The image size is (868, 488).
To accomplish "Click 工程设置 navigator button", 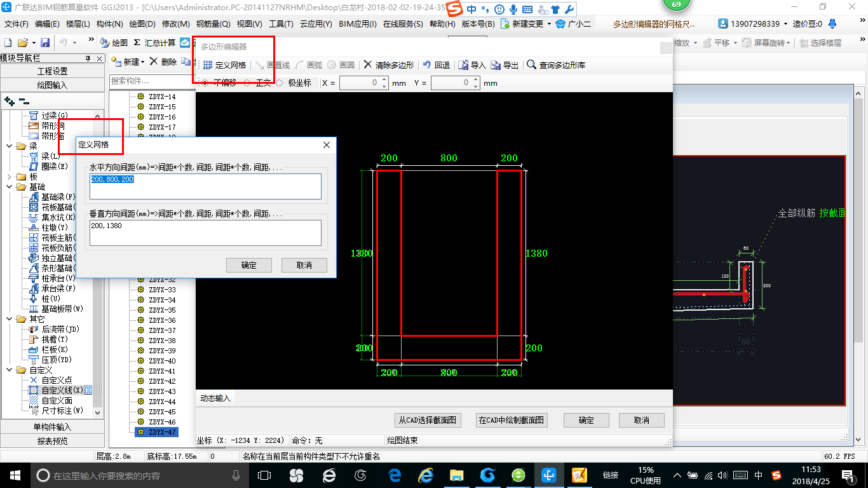I will coord(52,71).
